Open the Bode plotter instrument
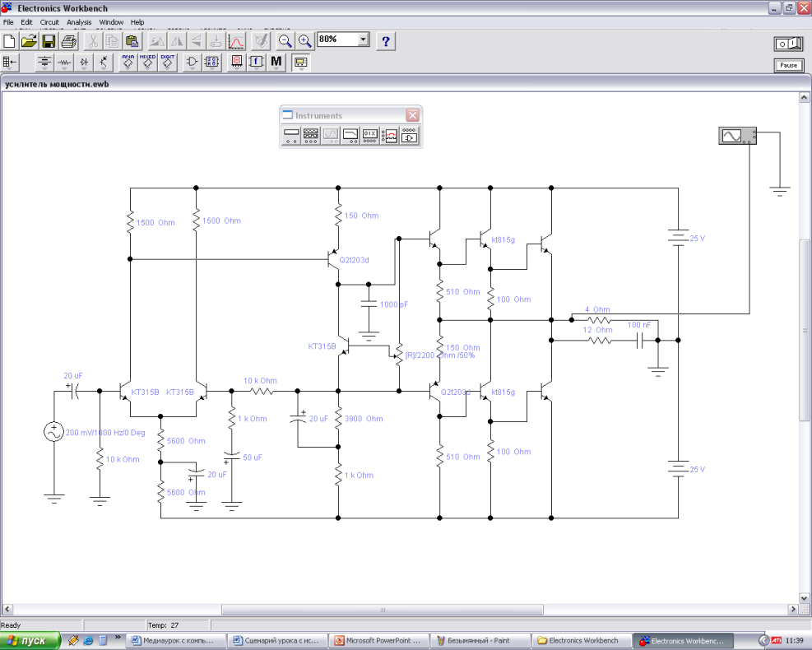 (350, 135)
